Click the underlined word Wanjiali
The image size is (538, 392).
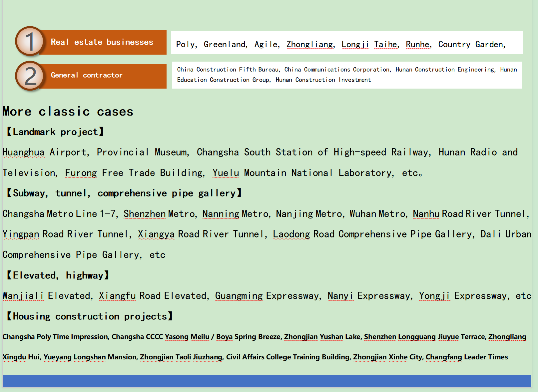[x=23, y=296]
